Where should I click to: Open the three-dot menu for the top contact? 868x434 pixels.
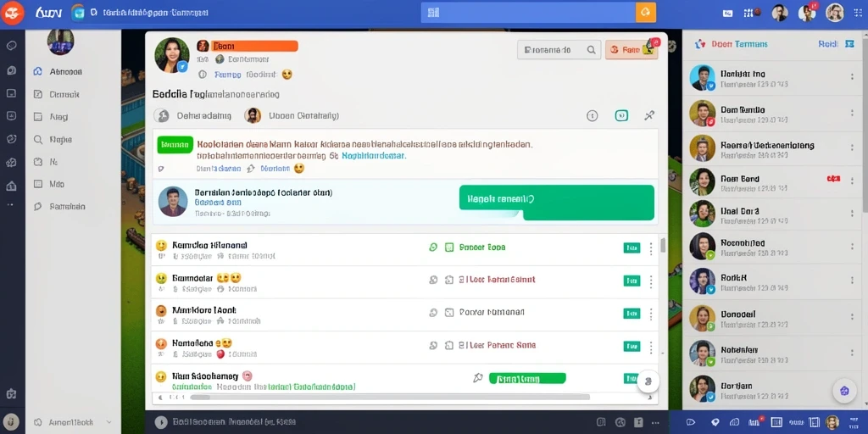coord(852,78)
